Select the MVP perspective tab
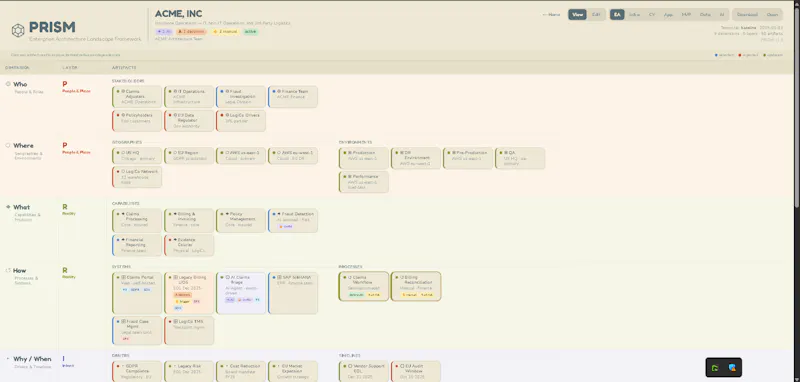800x382 pixels. pyautogui.click(x=686, y=15)
